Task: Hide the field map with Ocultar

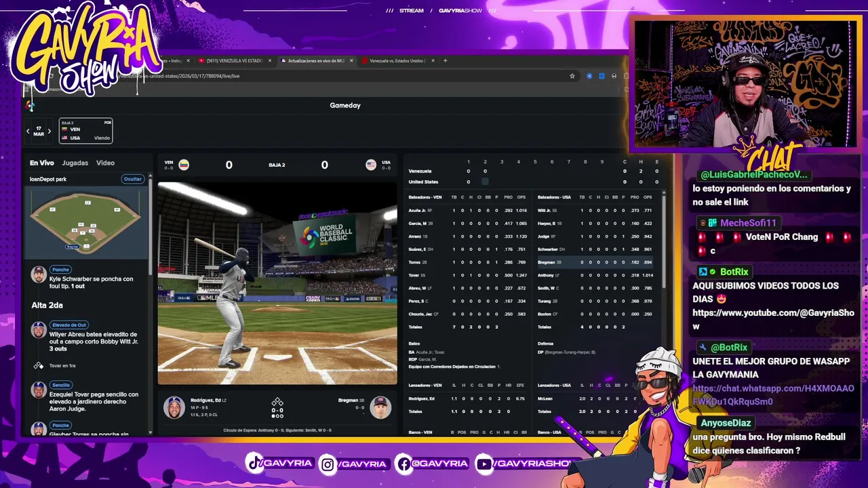Action: (132, 179)
